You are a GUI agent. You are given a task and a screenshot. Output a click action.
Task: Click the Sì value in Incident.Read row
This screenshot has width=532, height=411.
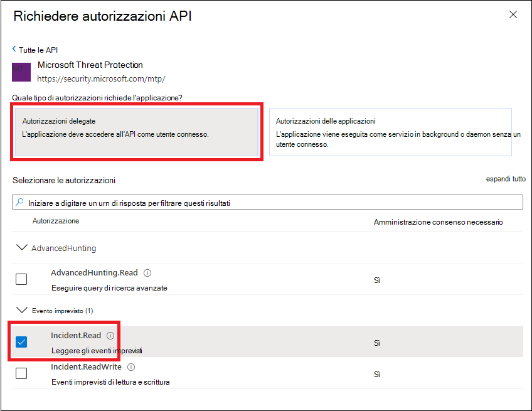coord(376,343)
